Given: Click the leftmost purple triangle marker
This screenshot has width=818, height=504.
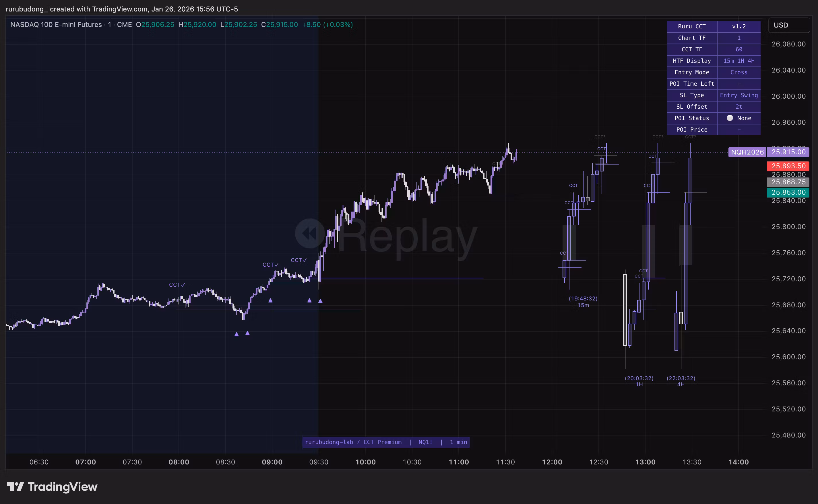Looking at the screenshot, I should coord(237,334).
